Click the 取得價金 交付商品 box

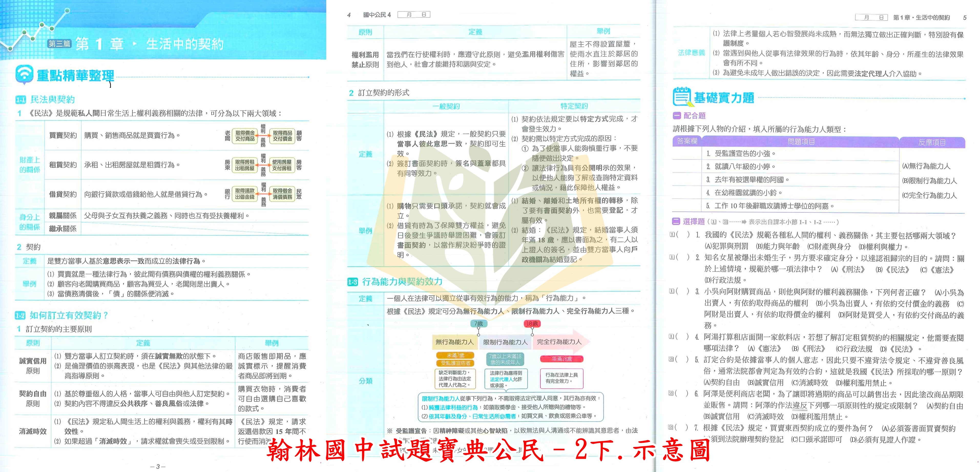[245, 136]
